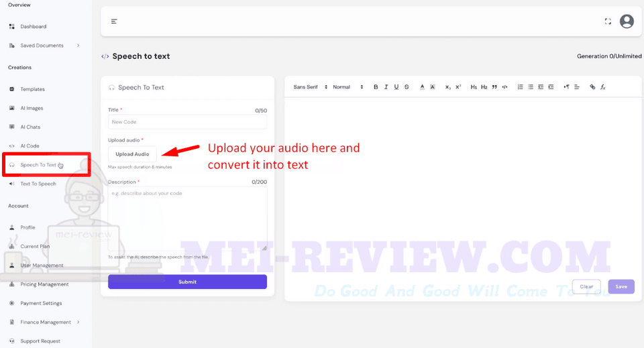Image resolution: width=644 pixels, height=348 pixels.
Task: Open the Sans Serif font dropdown
Action: (x=310, y=87)
